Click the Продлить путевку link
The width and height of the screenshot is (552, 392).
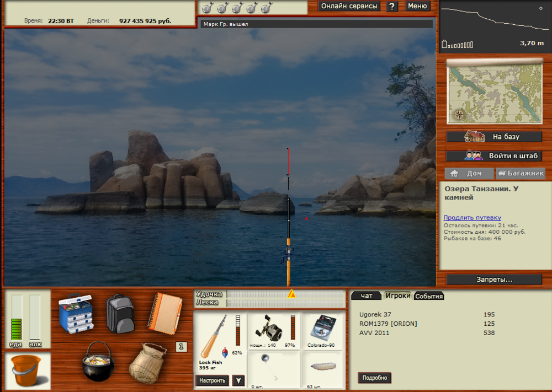[x=472, y=218]
